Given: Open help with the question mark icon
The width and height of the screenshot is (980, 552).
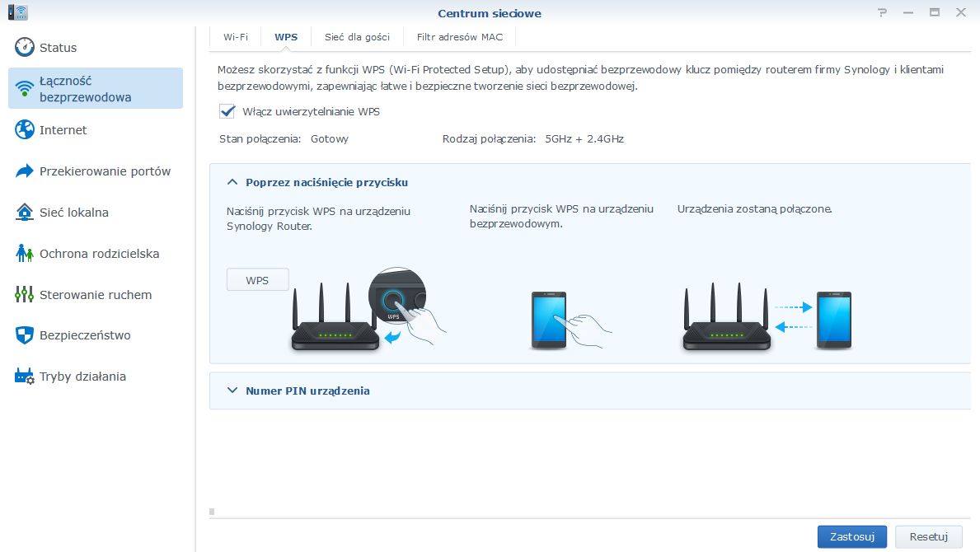Looking at the screenshot, I should (x=882, y=12).
